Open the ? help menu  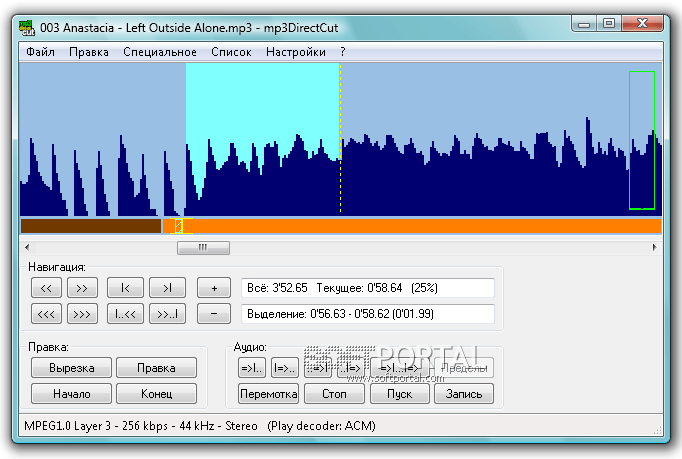point(343,52)
